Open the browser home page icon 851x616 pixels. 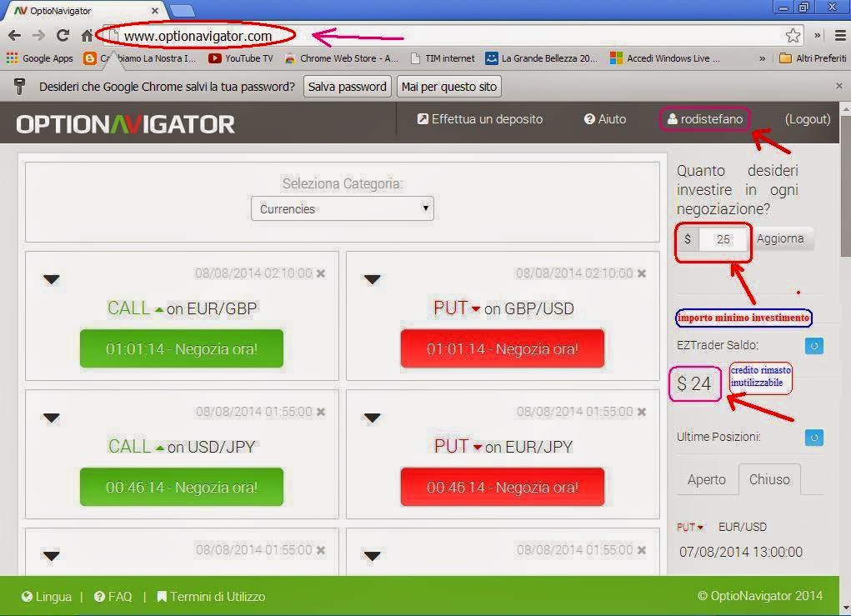87,36
